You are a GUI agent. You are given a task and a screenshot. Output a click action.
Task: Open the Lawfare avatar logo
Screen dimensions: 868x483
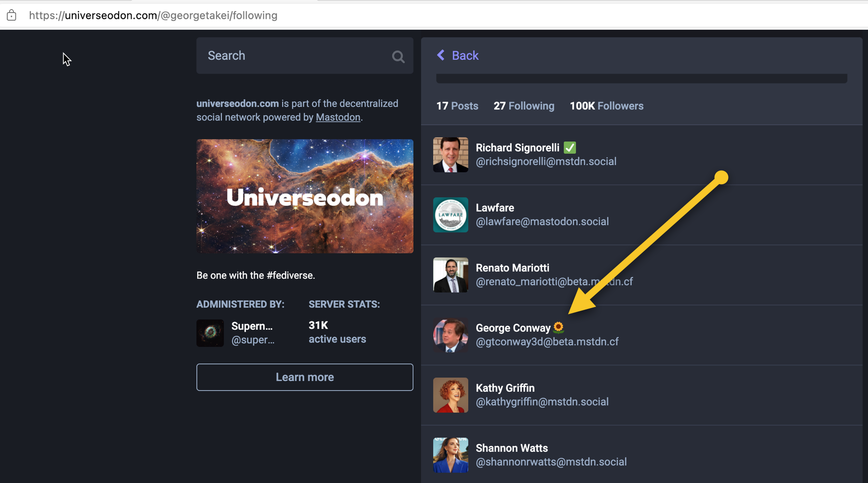450,215
